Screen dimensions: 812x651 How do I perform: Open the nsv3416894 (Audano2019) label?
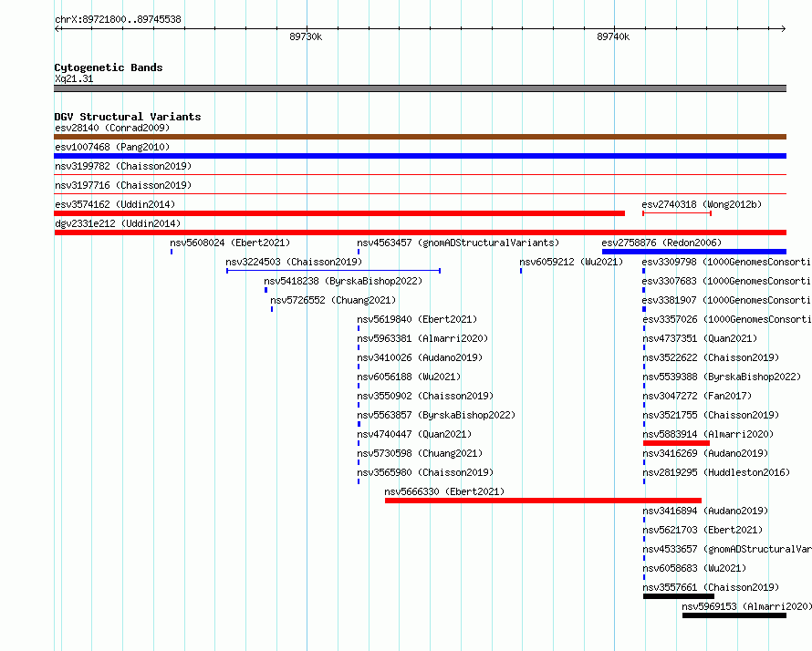(x=705, y=511)
